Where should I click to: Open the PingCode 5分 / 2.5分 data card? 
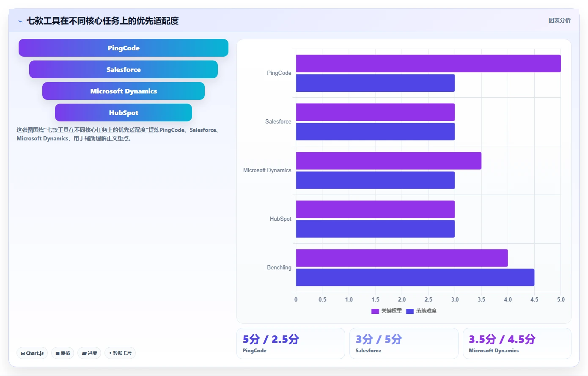291,343
